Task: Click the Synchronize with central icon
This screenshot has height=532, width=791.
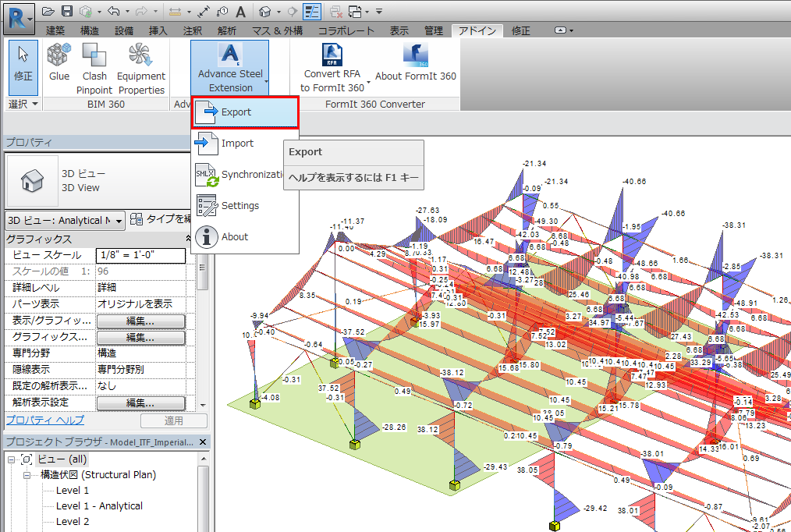Action: [x=86, y=11]
